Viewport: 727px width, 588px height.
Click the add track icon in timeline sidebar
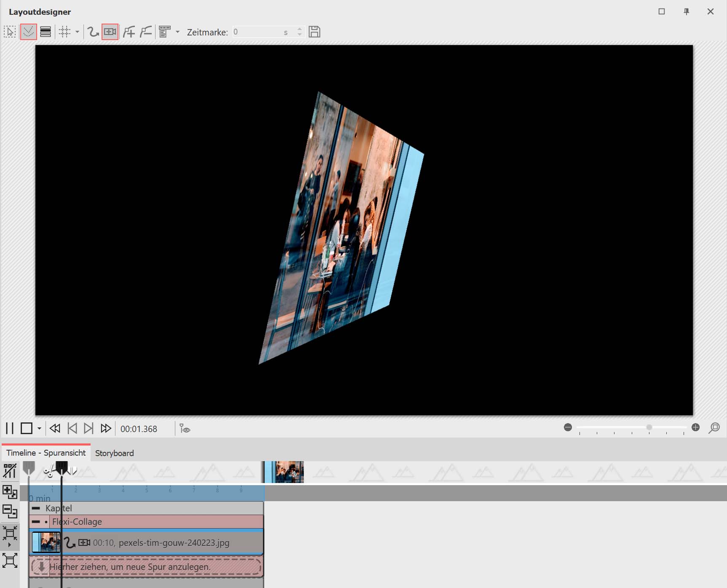(x=10, y=491)
